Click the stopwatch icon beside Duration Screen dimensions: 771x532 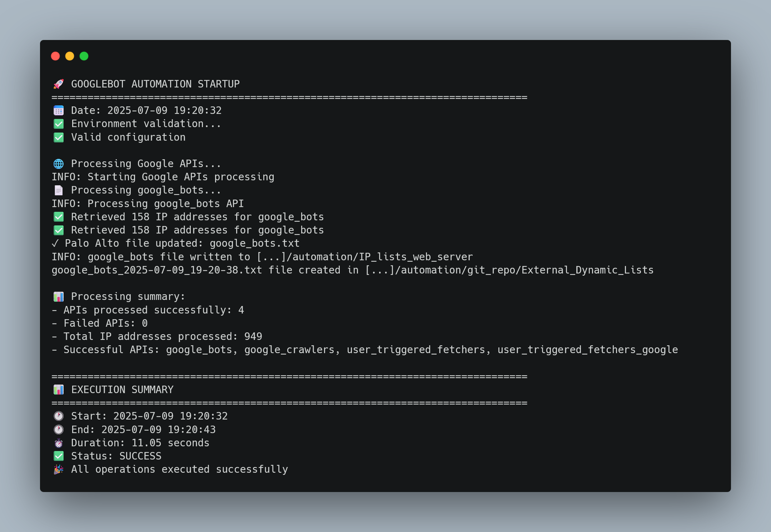point(59,443)
